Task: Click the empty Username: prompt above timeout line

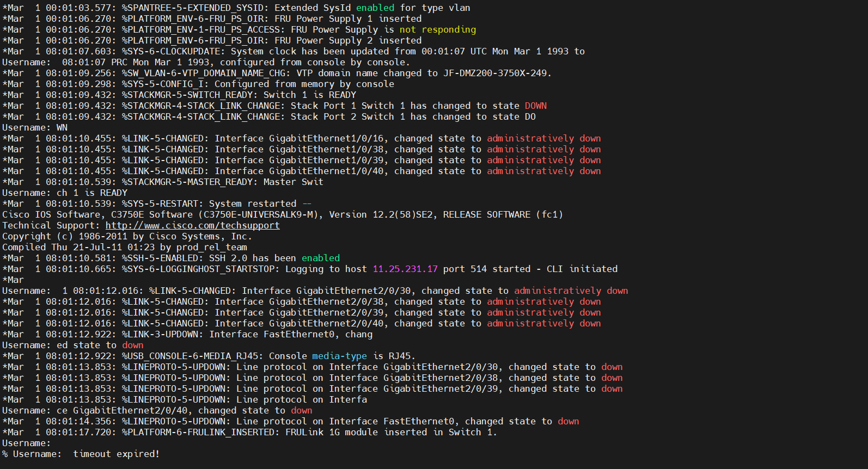Action: [x=26, y=443]
